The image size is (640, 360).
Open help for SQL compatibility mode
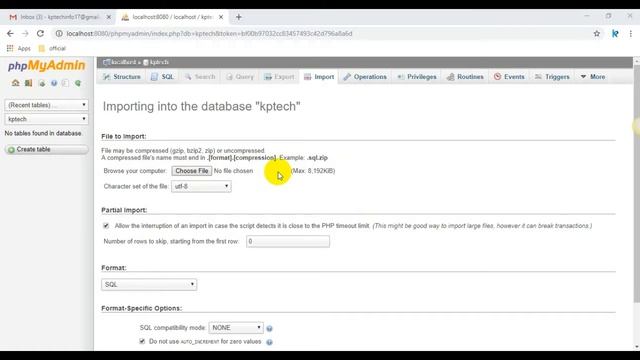(x=269, y=328)
